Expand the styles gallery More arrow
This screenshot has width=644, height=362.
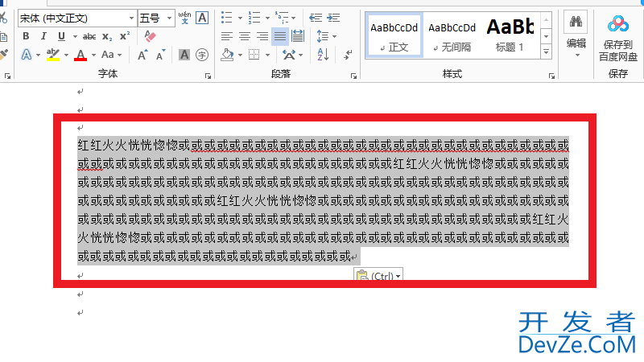547,52
